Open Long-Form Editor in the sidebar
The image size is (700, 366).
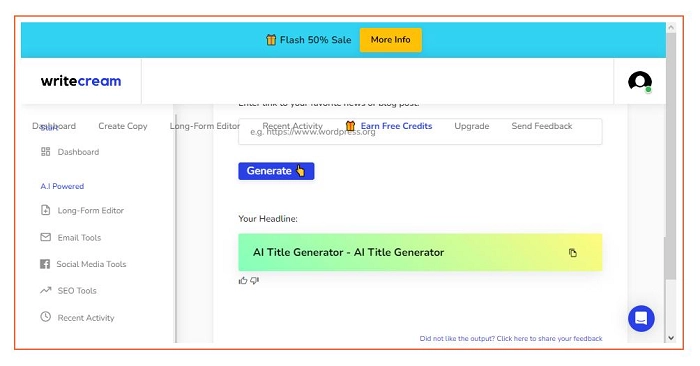click(x=91, y=210)
